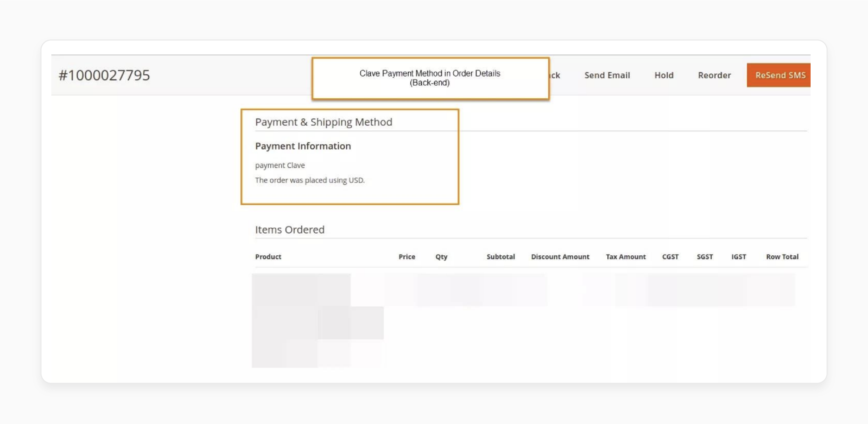Click the Product column header
Screen dimensions: 868x424
click(x=268, y=257)
